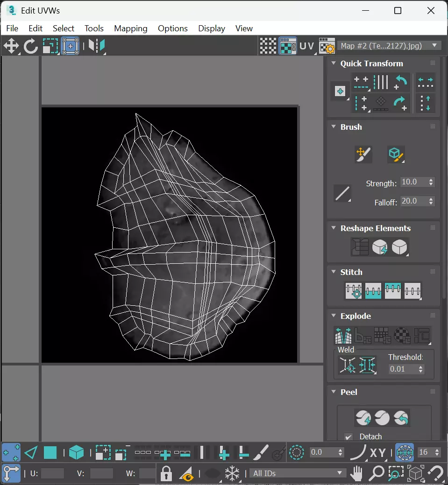This screenshot has width=448, height=485.
Task: Select the Scale tool
Action: coord(50,46)
